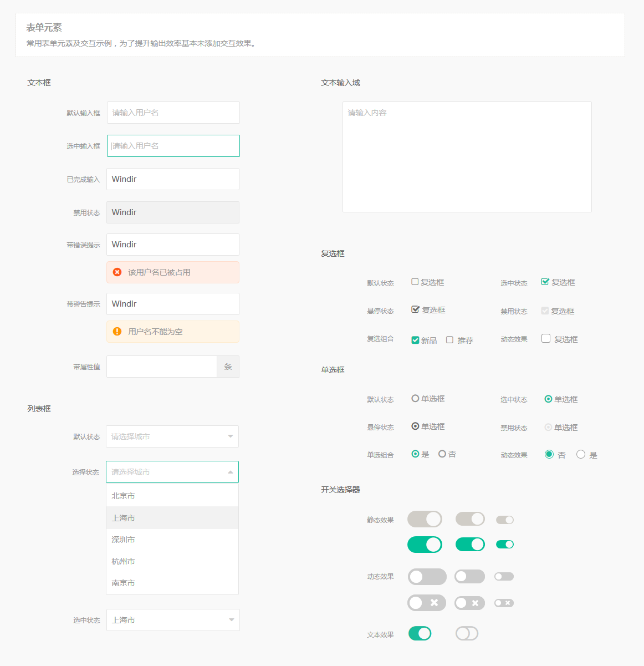The height and width of the screenshot is (666, 644).
Task: Select 深圳市 from the city list
Action: 172,540
